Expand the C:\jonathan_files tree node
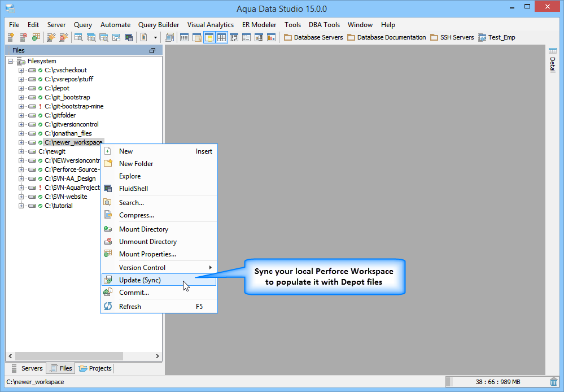 pos(21,133)
